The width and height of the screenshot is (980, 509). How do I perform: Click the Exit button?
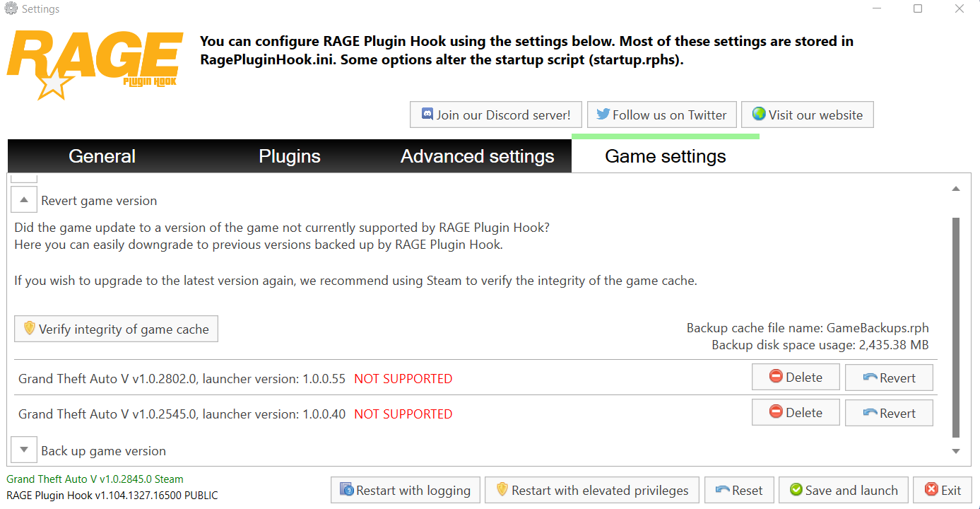tap(943, 491)
